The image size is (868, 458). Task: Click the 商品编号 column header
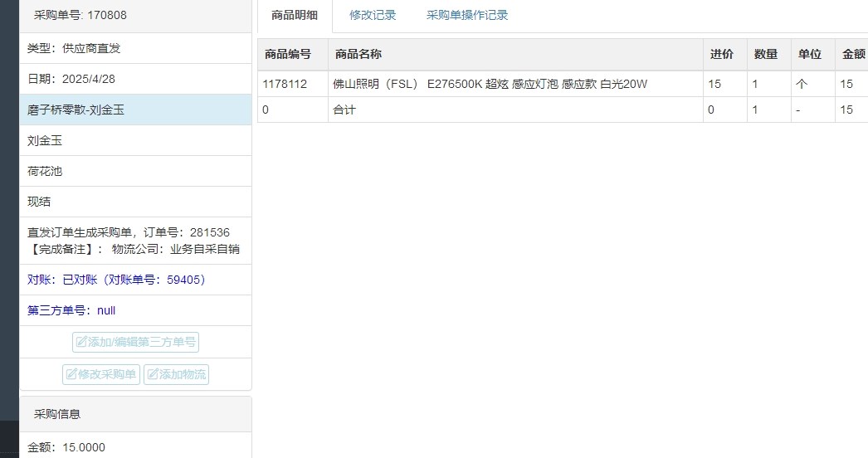293,54
